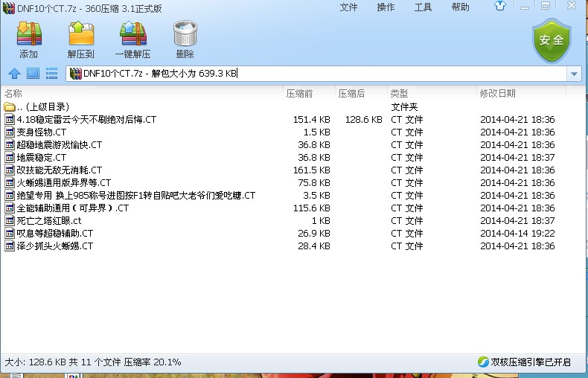This screenshot has height=378, width=588.
Task: Click size value 75.8 KB
Action: pyautogui.click(x=314, y=182)
